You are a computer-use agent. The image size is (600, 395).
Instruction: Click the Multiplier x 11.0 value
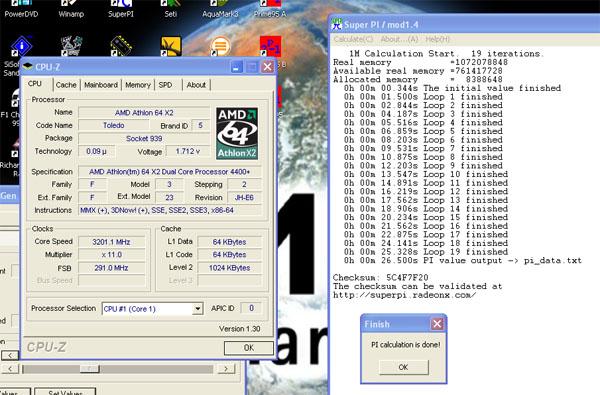111,255
